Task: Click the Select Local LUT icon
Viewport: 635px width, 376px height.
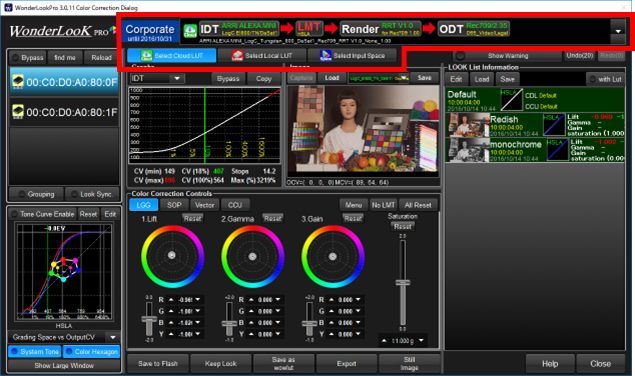Action: coord(237,56)
